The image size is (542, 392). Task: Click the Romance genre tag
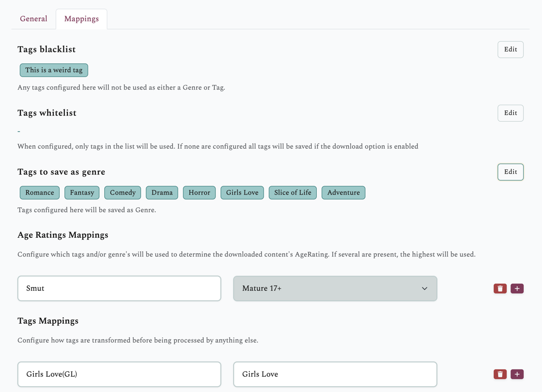point(39,193)
